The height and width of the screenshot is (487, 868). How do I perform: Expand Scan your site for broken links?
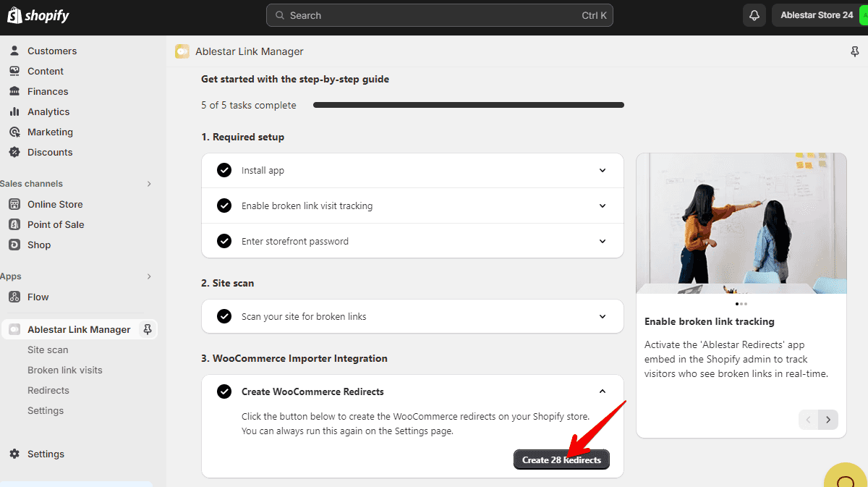pos(603,316)
